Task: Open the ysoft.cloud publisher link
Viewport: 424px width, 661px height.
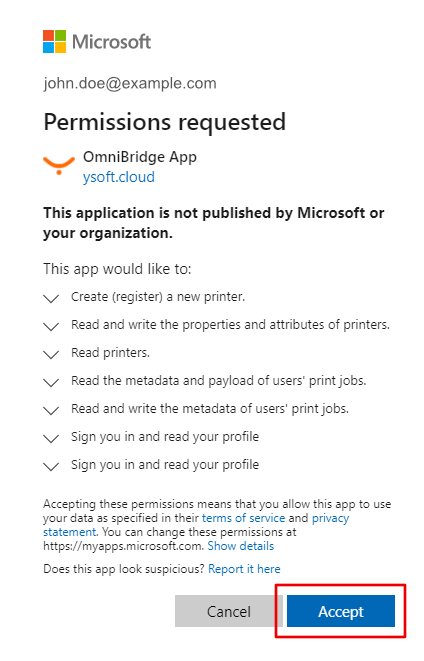Action: 119,177
